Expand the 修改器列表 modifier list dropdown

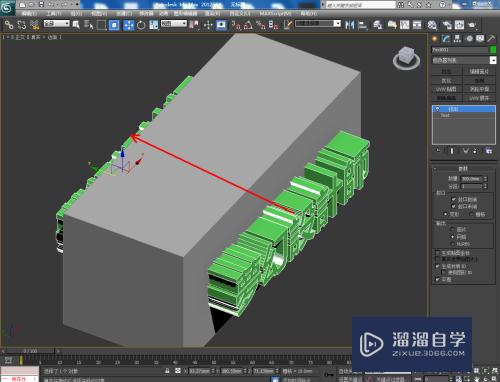464,60
